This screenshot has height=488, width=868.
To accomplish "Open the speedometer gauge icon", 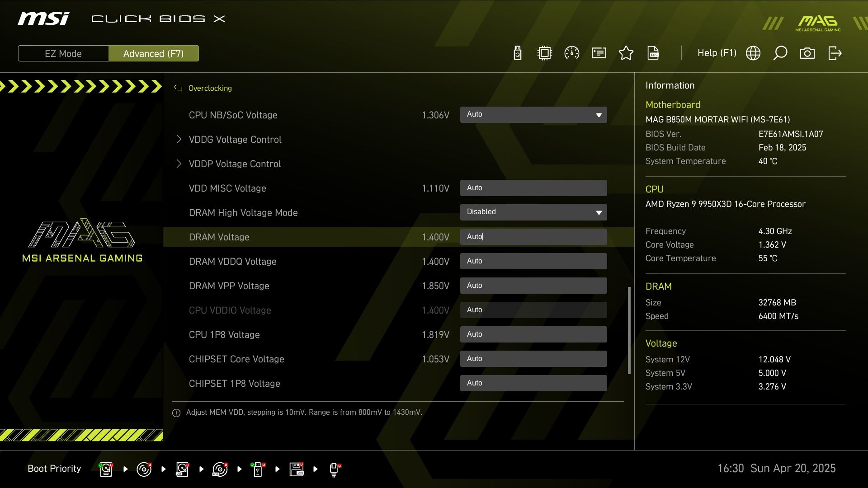I will 572,53.
